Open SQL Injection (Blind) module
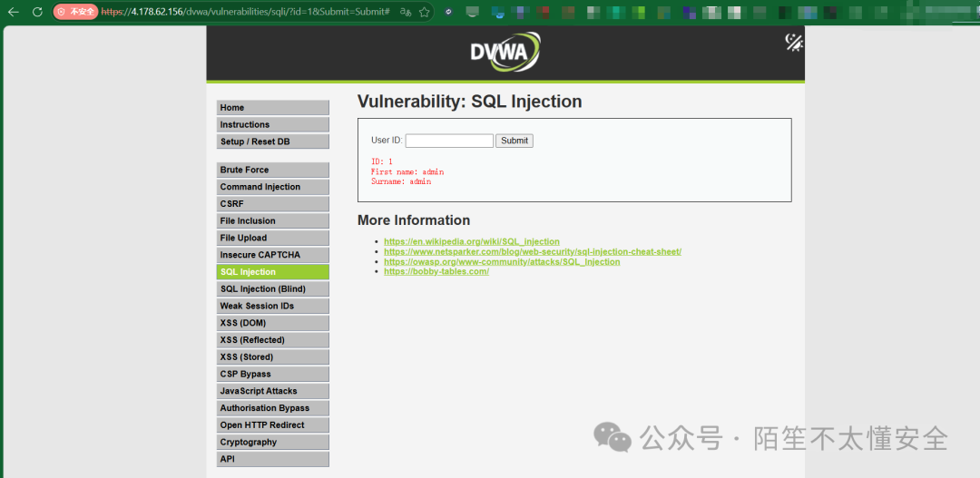 click(272, 288)
